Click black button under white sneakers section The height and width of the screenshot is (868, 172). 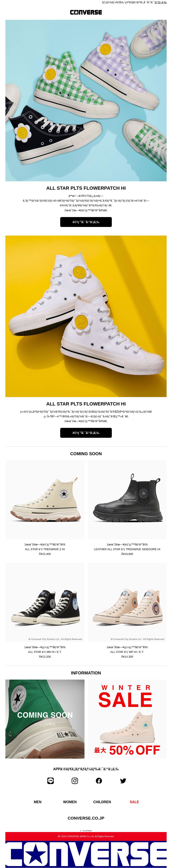[x=86, y=433]
